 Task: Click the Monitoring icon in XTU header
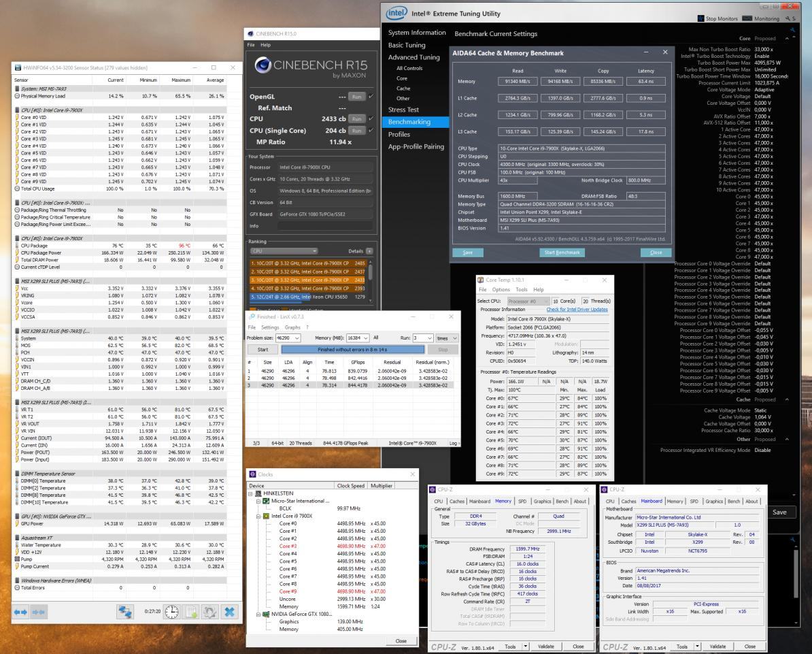747,18
